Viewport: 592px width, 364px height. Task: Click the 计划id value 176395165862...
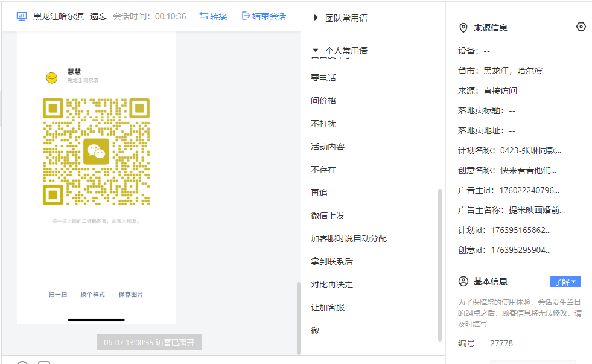(521, 231)
